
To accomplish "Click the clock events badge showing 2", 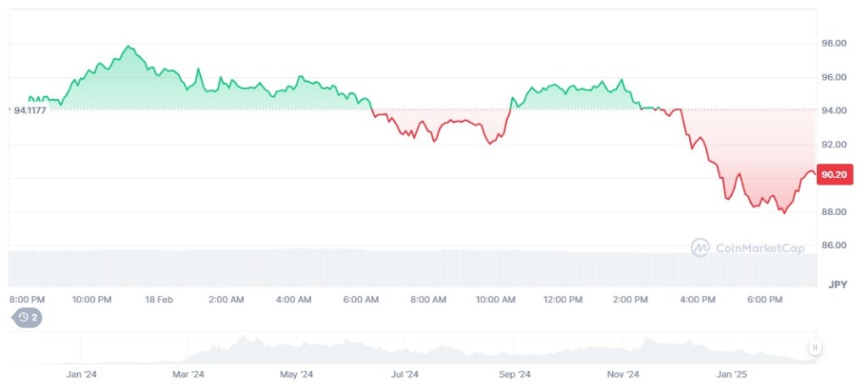I will pos(28,317).
